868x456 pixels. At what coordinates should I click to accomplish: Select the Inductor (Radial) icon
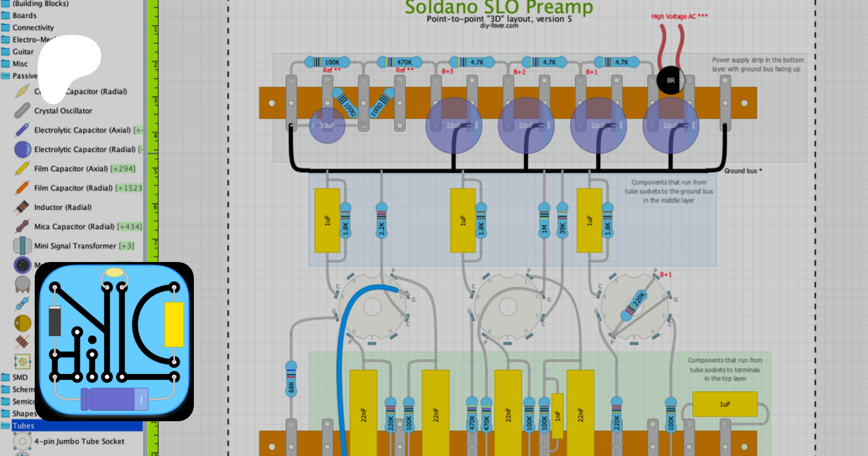[x=22, y=207]
